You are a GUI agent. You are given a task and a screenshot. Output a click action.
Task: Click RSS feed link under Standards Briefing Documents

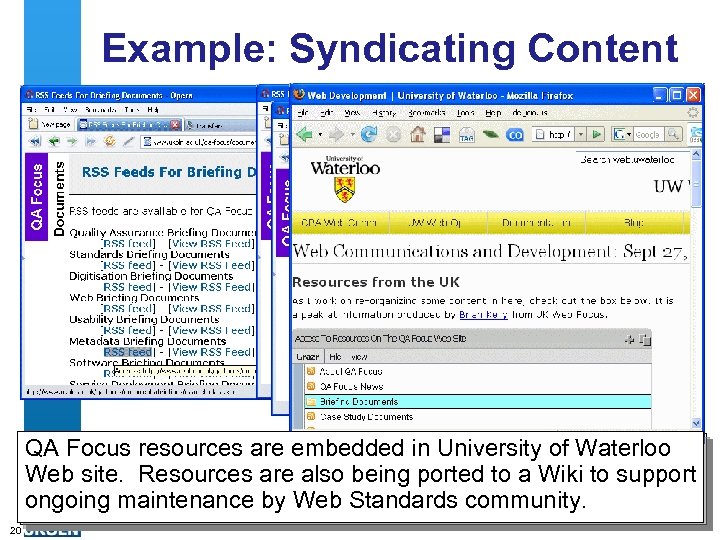pos(129,265)
